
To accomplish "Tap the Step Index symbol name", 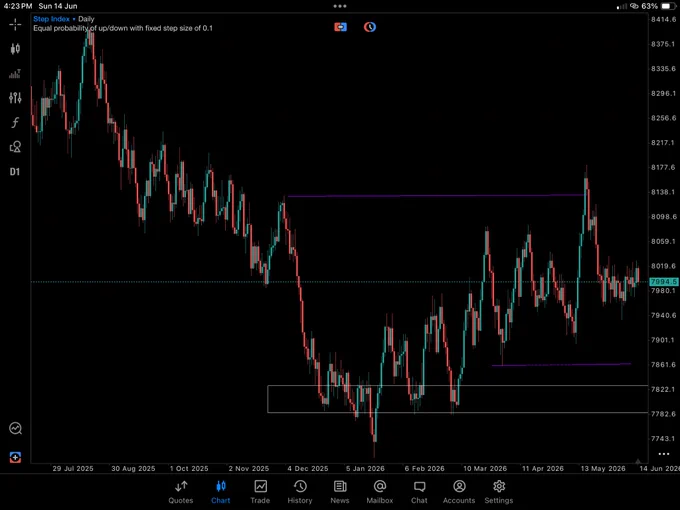I will [x=51, y=19].
